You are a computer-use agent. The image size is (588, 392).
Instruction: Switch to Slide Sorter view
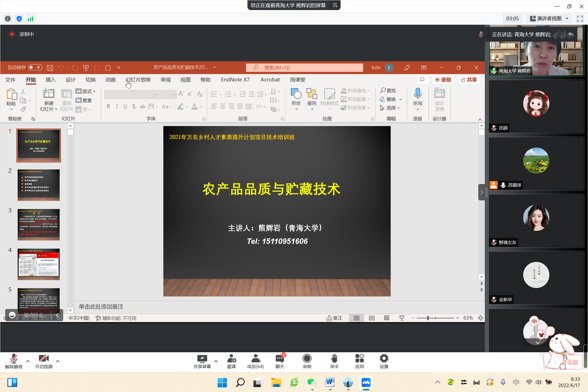click(372, 318)
